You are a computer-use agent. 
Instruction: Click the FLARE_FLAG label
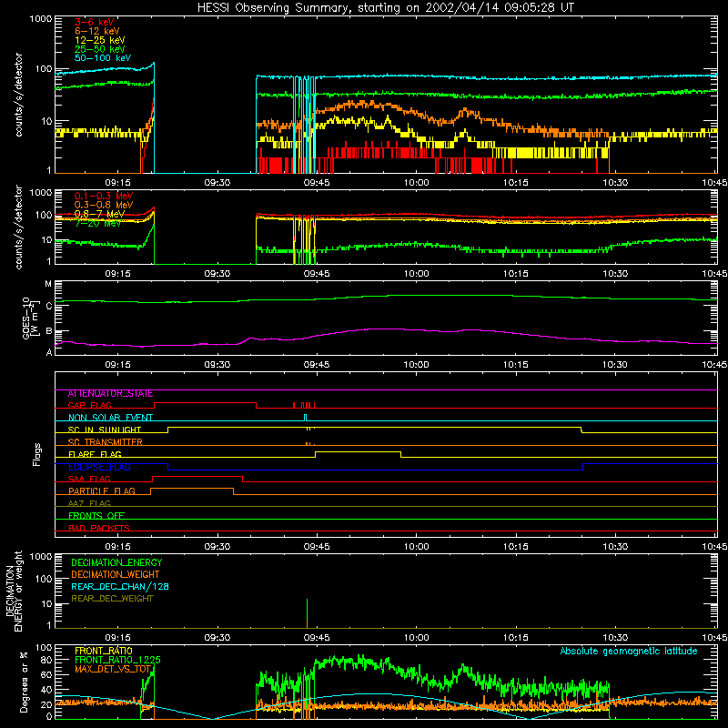95,454
